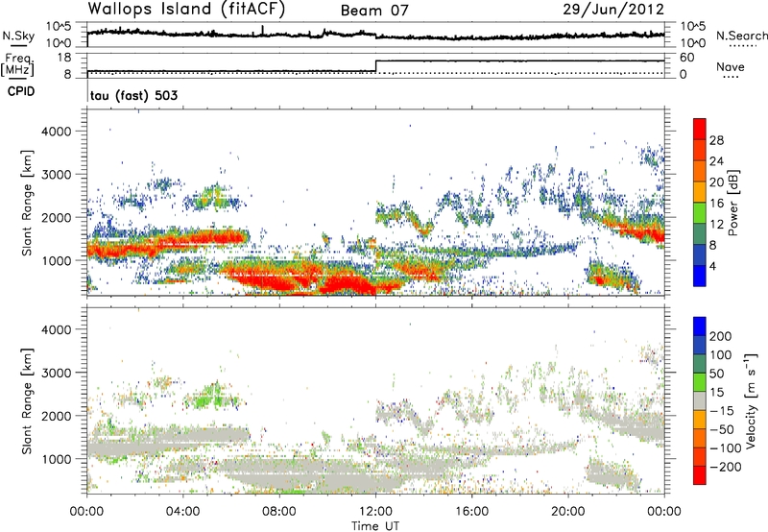Click the 'CPID' label

21,91
